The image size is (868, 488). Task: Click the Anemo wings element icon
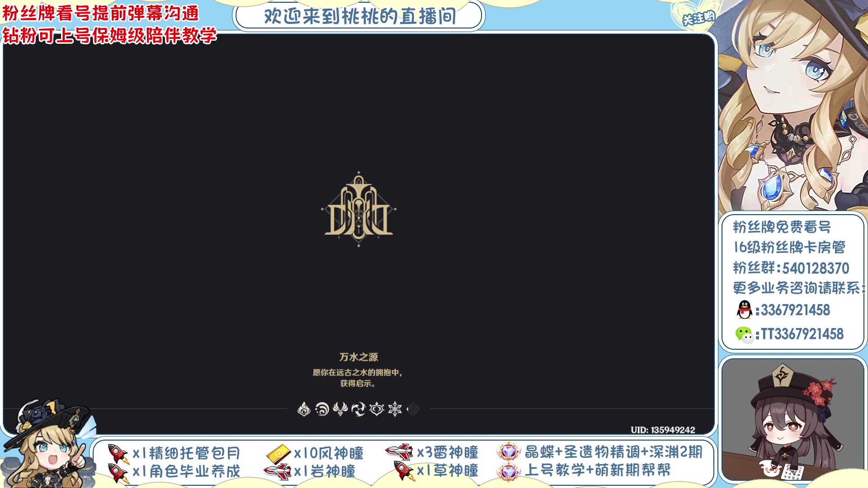click(340, 409)
